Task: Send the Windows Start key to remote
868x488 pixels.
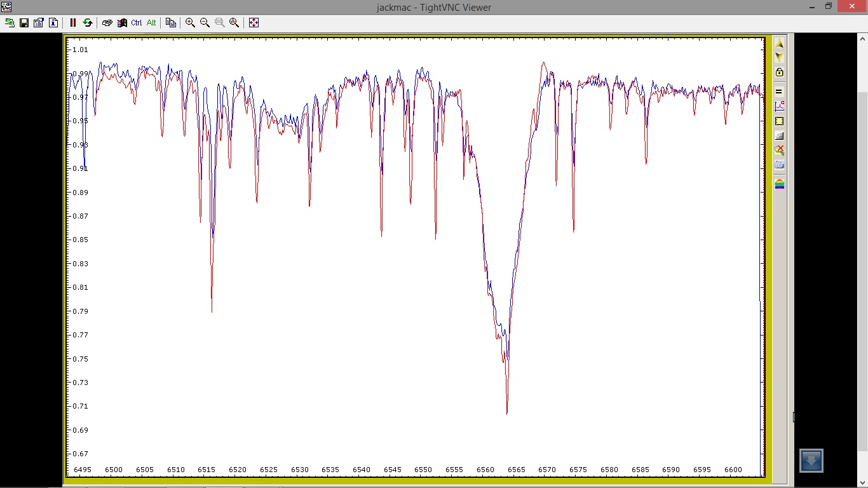Action: point(122,22)
